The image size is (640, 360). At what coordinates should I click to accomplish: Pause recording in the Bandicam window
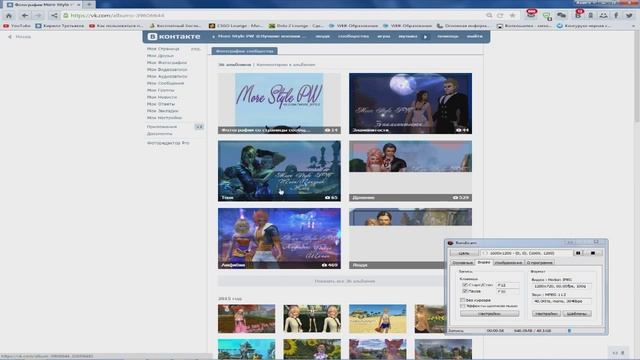click(578, 253)
